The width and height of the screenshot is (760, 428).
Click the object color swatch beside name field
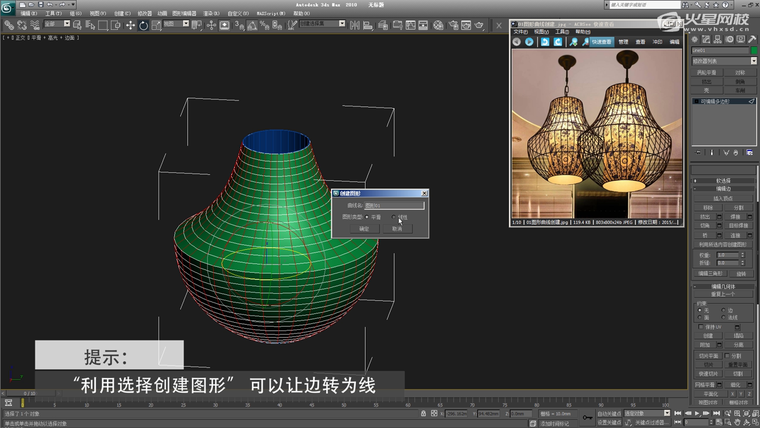coord(753,49)
